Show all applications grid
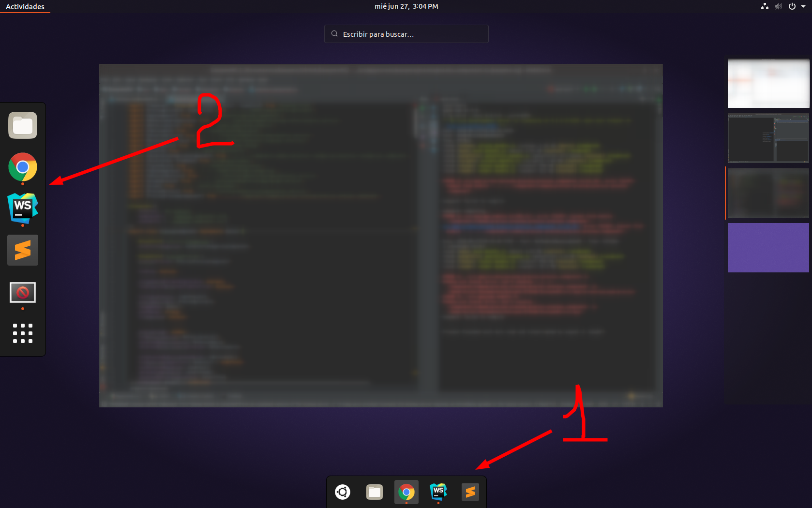Image resolution: width=812 pixels, height=508 pixels. (23, 333)
